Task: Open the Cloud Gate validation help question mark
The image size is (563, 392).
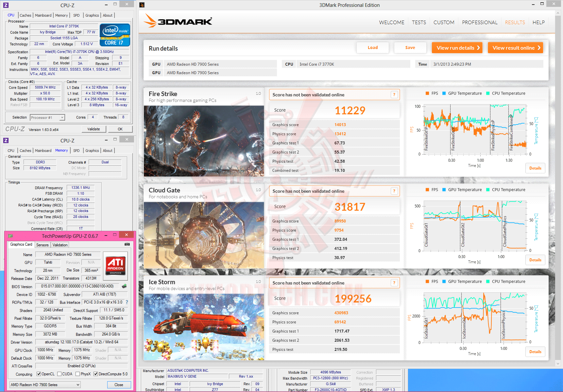Action: click(394, 191)
